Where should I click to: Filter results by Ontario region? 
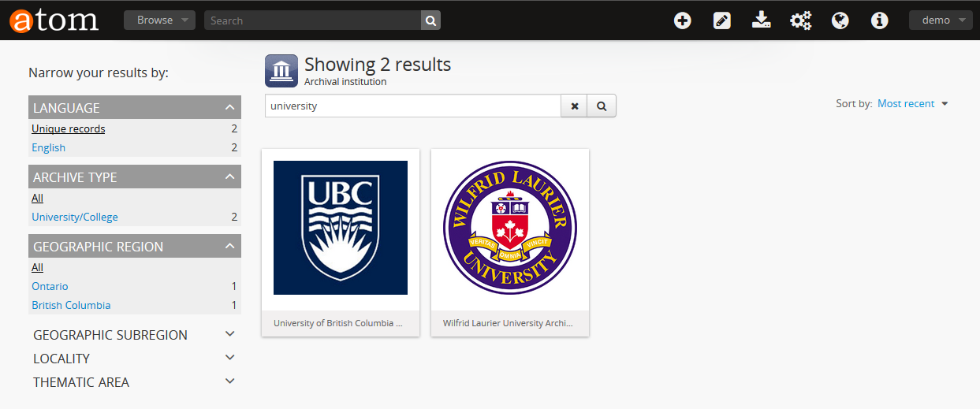(x=50, y=286)
